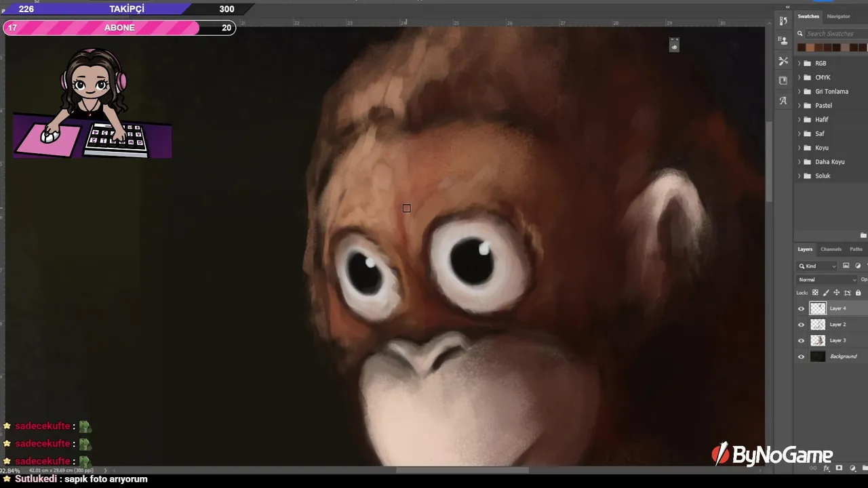Select the Background layer by name

tap(843, 357)
